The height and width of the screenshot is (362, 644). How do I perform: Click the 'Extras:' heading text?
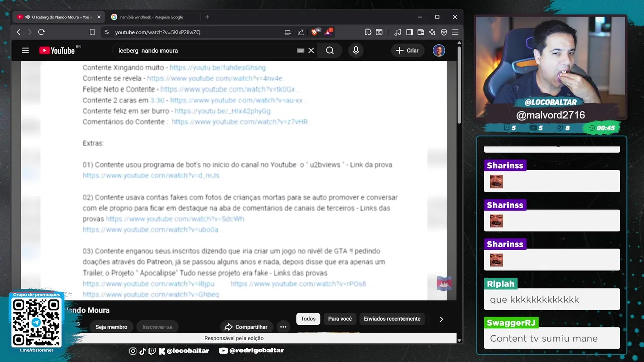tap(93, 143)
